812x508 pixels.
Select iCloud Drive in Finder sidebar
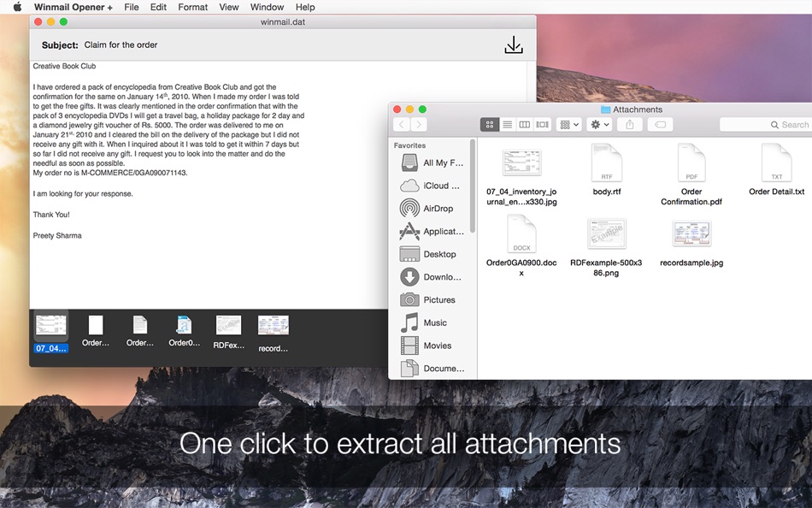pos(432,186)
